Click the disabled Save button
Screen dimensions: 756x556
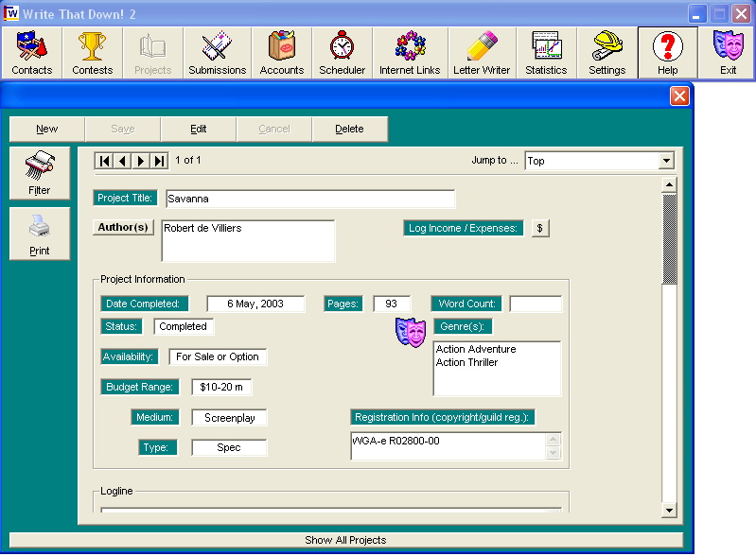click(122, 130)
